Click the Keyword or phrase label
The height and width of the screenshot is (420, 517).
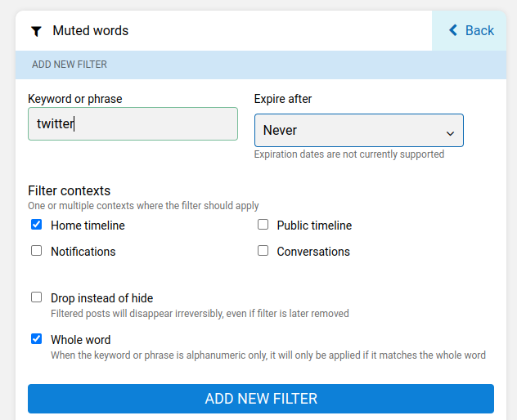click(75, 99)
